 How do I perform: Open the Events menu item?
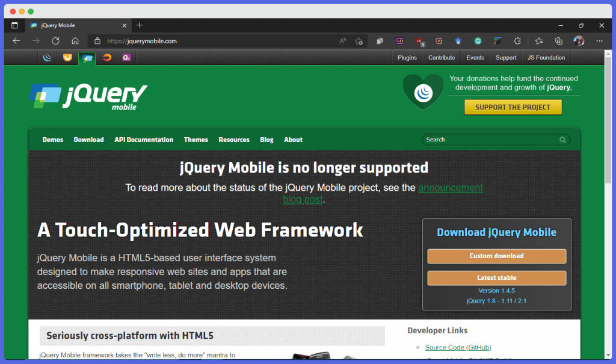[x=475, y=58]
